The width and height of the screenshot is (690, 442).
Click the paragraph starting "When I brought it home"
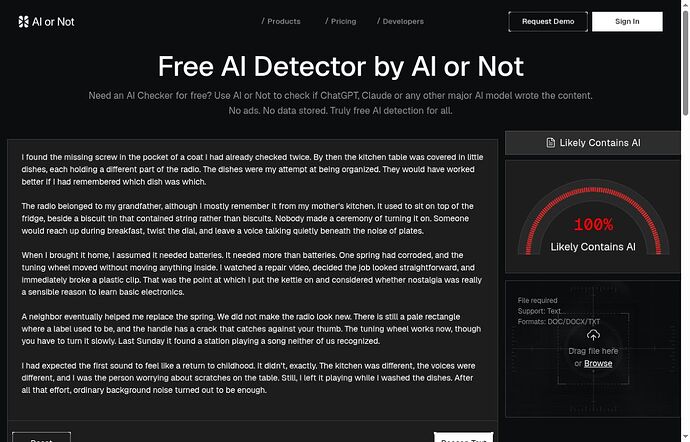tap(252, 273)
